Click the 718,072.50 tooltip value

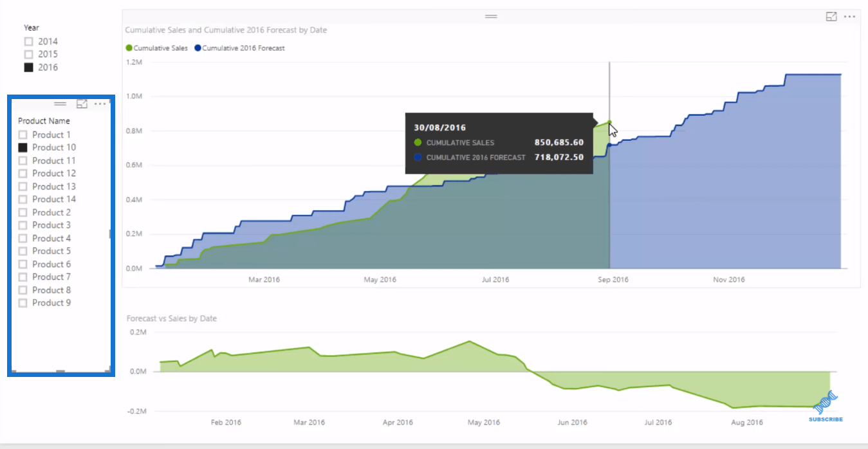559,157
